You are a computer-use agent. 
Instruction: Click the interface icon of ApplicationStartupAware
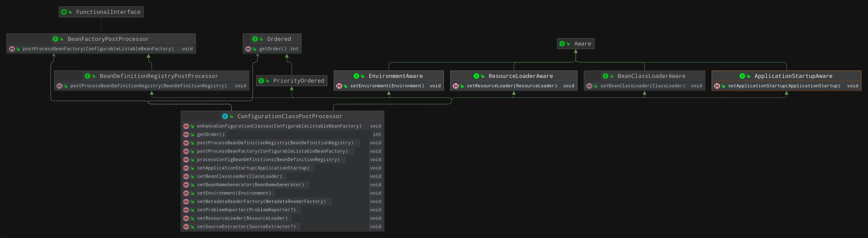tap(742, 76)
